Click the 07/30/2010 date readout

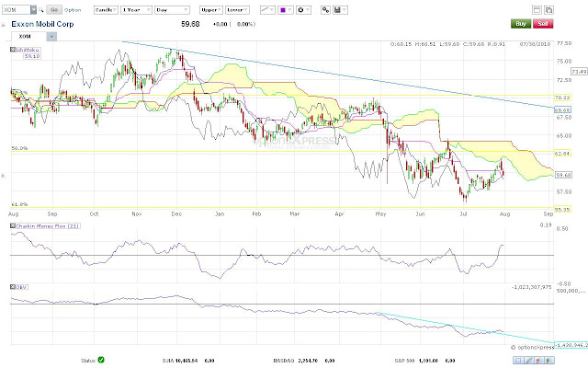pos(535,44)
